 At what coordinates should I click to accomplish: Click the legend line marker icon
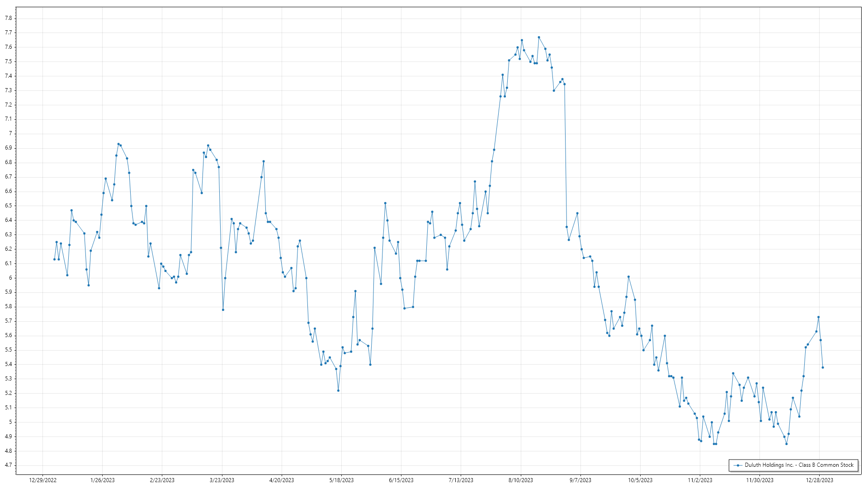pyautogui.click(x=738, y=465)
